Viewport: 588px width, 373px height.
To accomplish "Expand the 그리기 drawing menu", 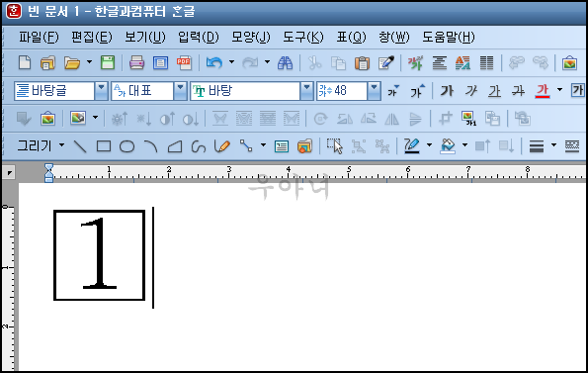I will click(x=62, y=145).
